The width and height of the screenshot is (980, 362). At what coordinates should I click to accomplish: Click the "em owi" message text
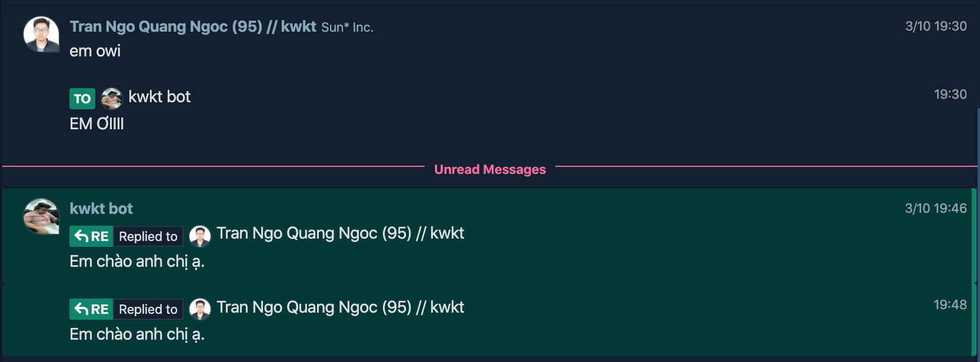95,51
